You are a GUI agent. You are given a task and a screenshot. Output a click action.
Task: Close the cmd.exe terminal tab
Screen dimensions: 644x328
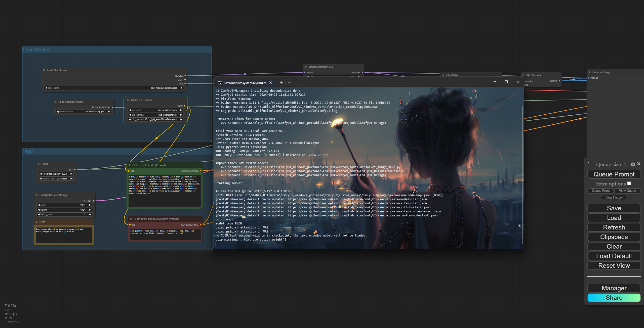(270, 83)
